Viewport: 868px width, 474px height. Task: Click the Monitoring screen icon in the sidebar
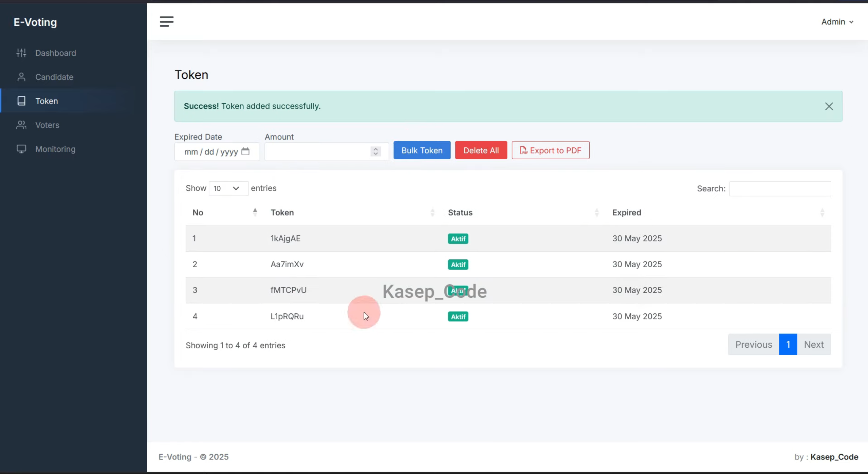click(21, 149)
